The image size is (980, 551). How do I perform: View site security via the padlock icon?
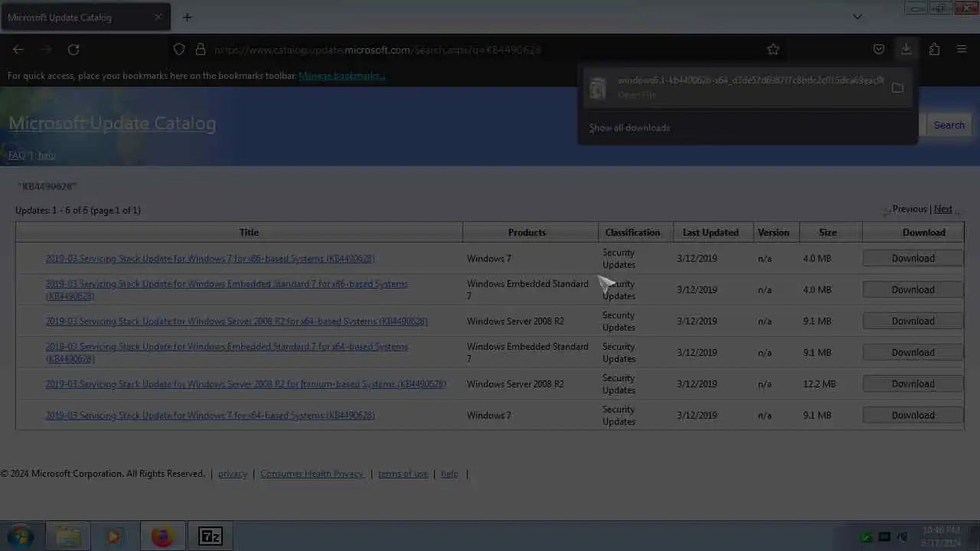(201, 49)
